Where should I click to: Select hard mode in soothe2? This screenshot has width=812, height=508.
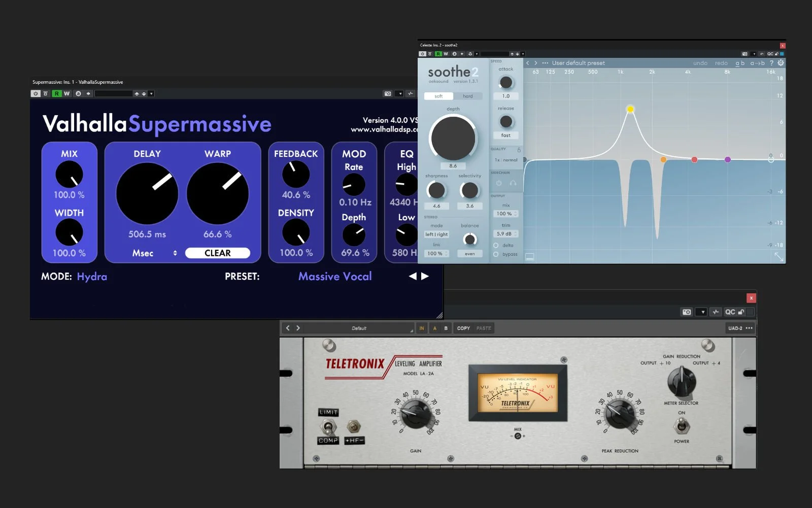point(468,96)
